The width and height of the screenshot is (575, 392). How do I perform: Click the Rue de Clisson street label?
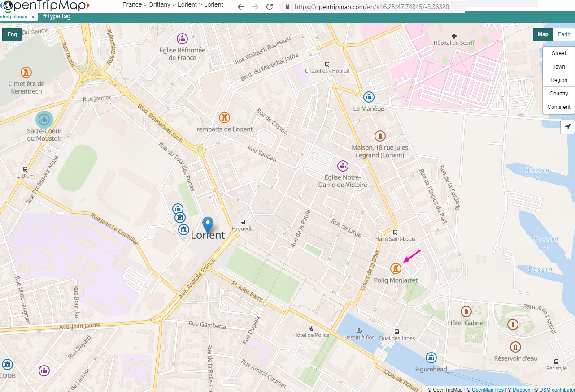pos(272,121)
